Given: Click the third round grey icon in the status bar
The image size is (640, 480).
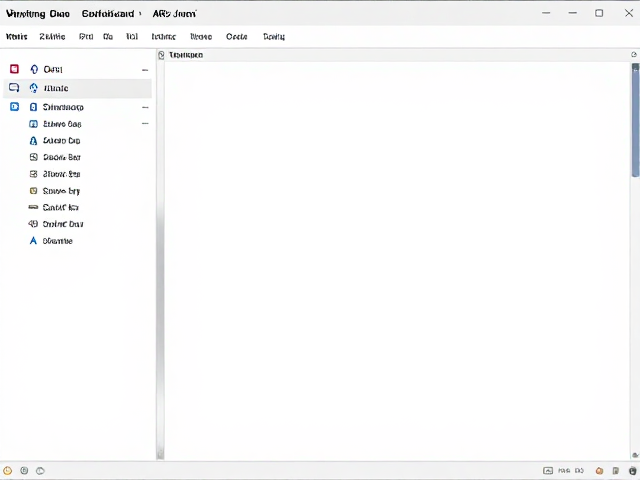Looking at the screenshot, I should [40, 471].
